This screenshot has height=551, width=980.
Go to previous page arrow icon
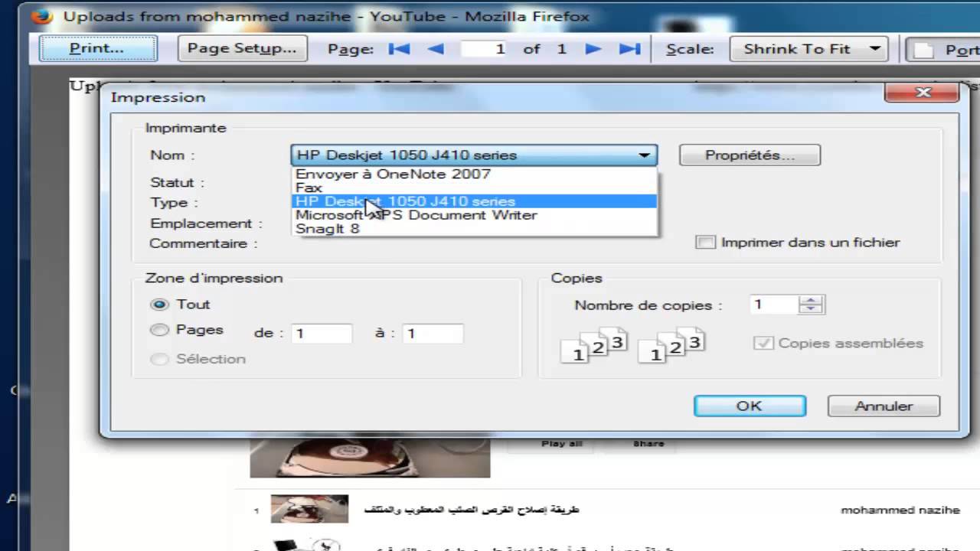[436, 49]
